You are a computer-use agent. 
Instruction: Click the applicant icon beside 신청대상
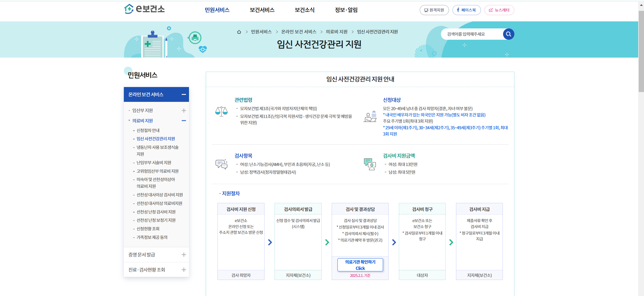click(x=370, y=117)
